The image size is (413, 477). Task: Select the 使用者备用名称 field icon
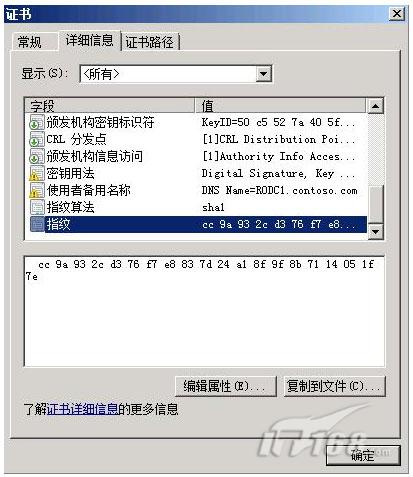click(x=37, y=190)
